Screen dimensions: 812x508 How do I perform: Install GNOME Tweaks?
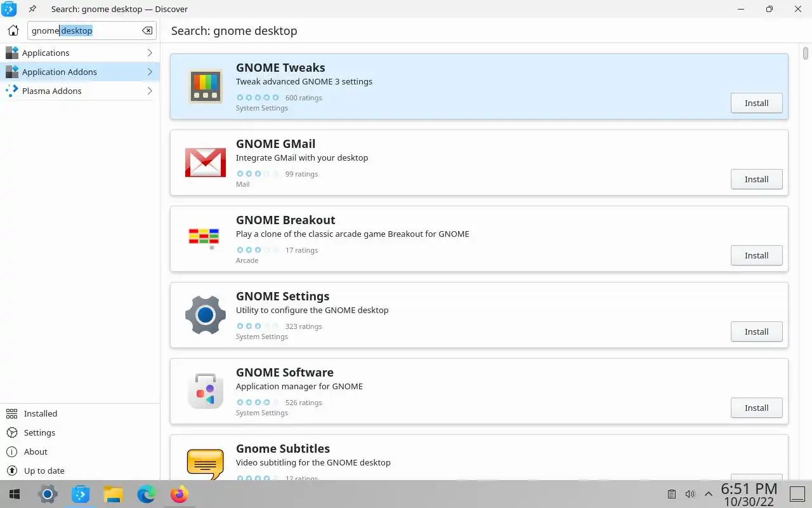pos(756,103)
